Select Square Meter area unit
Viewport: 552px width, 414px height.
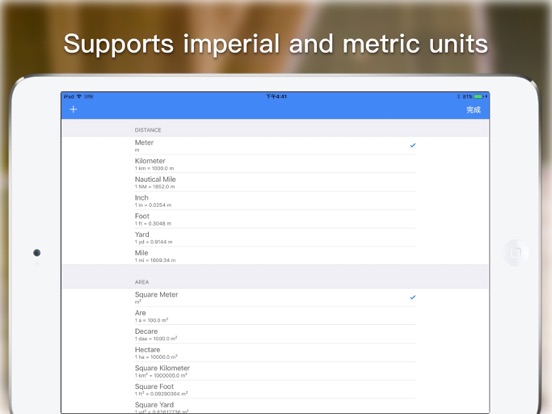pos(275,298)
